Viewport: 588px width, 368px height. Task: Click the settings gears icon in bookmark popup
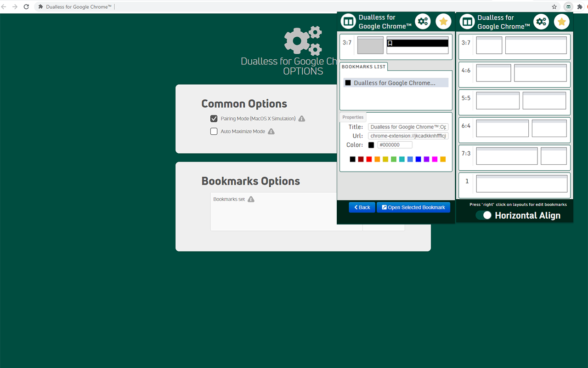pos(423,21)
